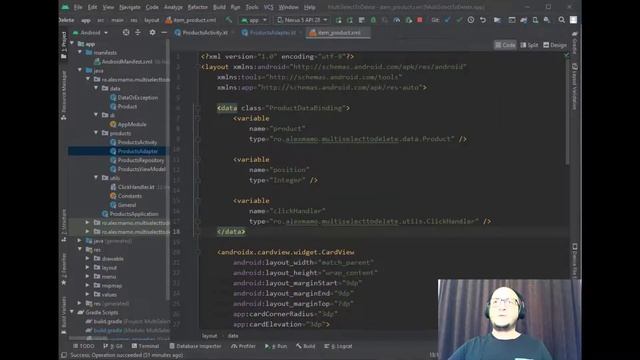Open the Navigate menu
Viewport: 640px width, 360px height.
point(129,7)
